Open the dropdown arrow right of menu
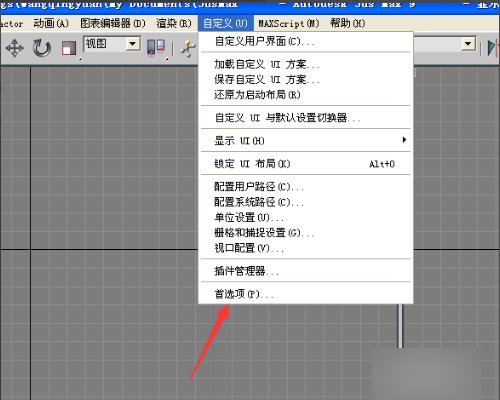Image resolution: width=500 pixels, height=400 pixels. pos(468,44)
